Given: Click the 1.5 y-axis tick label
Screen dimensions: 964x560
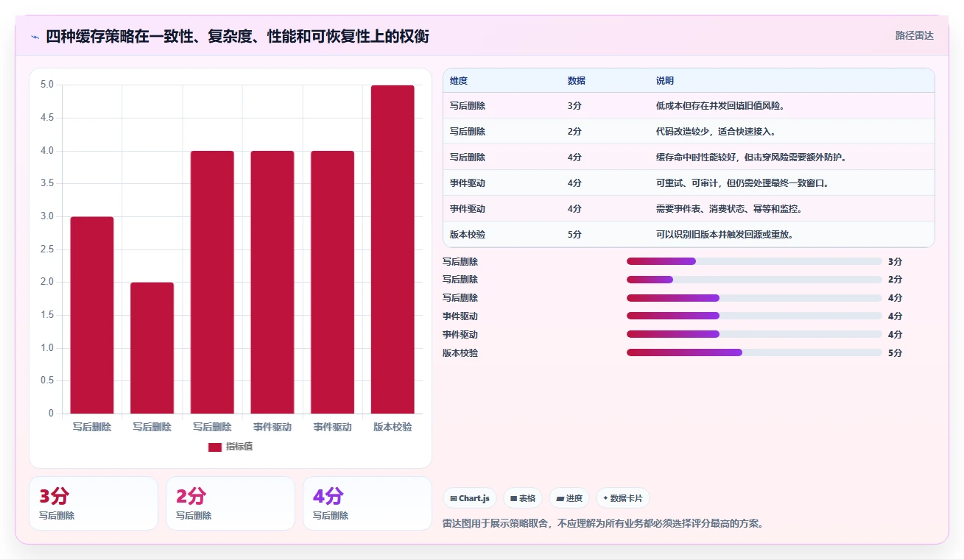Looking at the screenshot, I should 47,315.
